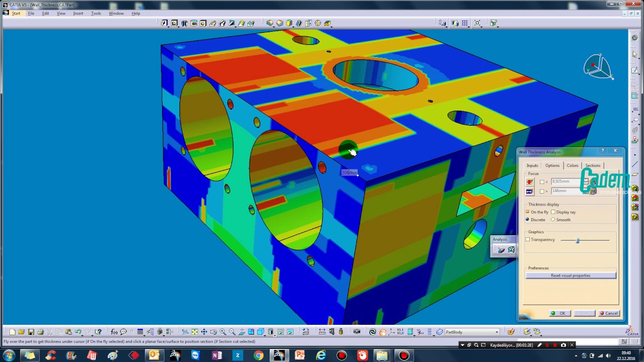Click the Pad tool icon in top toolbar
The height and width of the screenshot is (362, 644).
tap(165, 23)
